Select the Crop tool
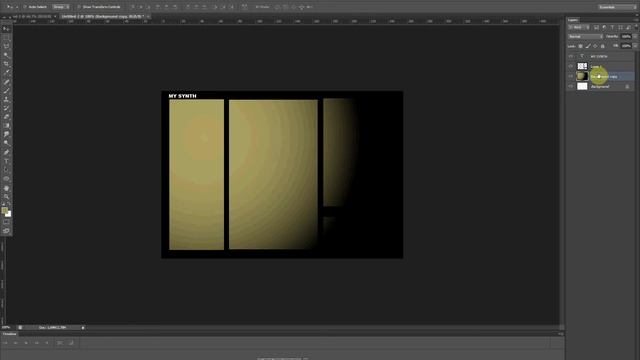The height and width of the screenshot is (360, 640). [6, 64]
